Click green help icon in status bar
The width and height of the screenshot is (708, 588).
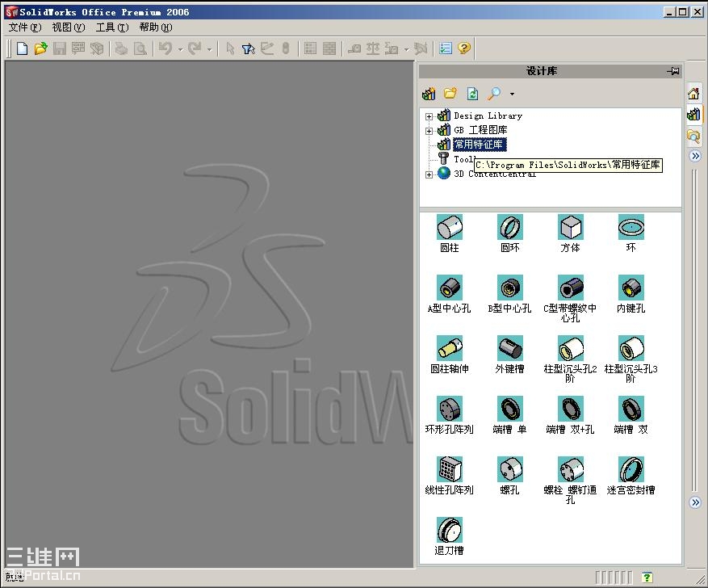point(647,577)
